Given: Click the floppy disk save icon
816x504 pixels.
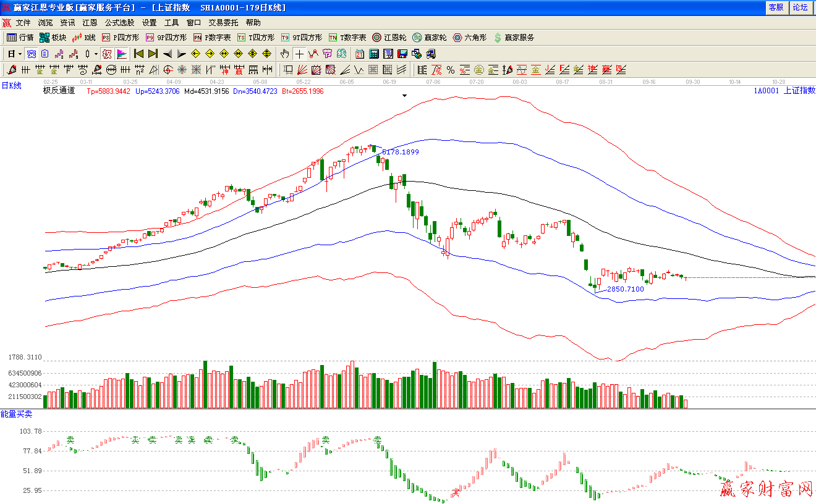Looking at the screenshot, I should click(x=402, y=54).
